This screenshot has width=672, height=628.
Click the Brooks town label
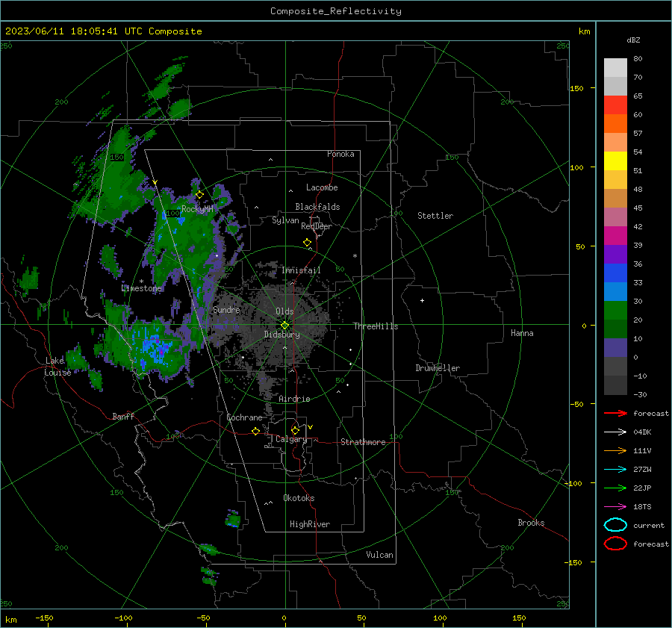coord(531,523)
